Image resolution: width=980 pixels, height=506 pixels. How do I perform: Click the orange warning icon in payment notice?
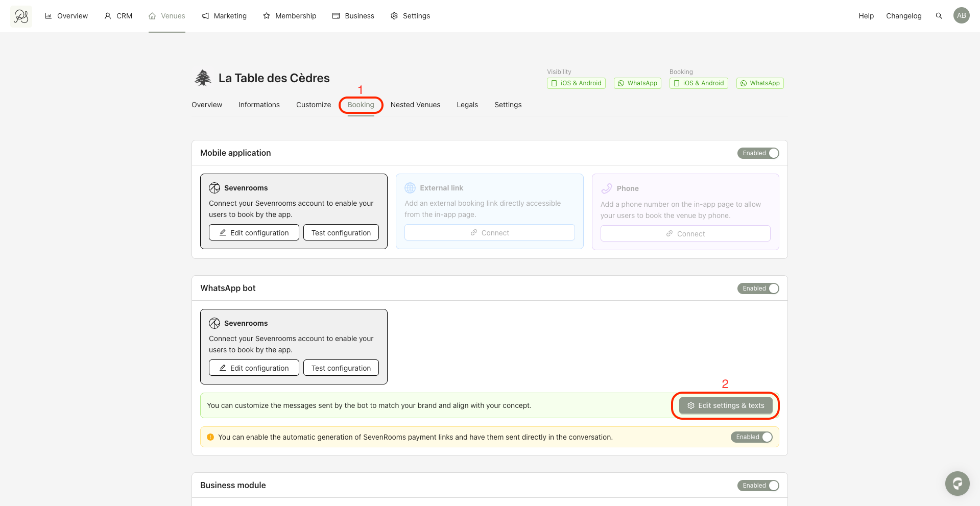[x=210, y=437]
